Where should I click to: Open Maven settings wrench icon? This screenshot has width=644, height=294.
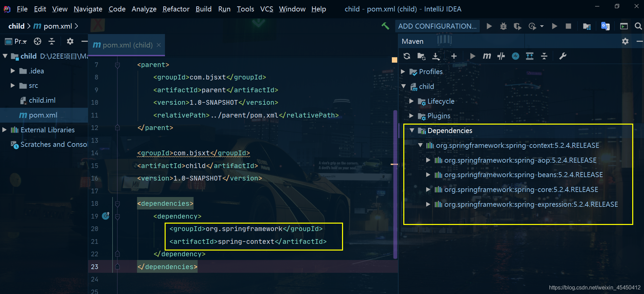point(563,56)
